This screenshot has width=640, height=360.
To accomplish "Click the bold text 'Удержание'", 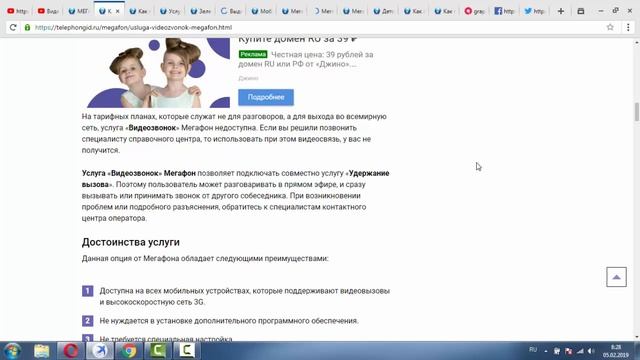I will (x=369, y=173).
